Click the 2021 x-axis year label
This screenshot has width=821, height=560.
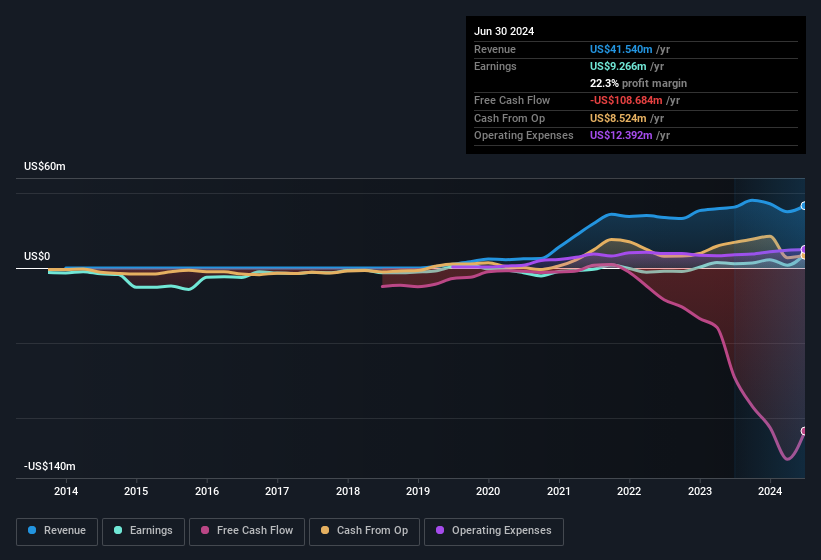(x=559, y=491)
